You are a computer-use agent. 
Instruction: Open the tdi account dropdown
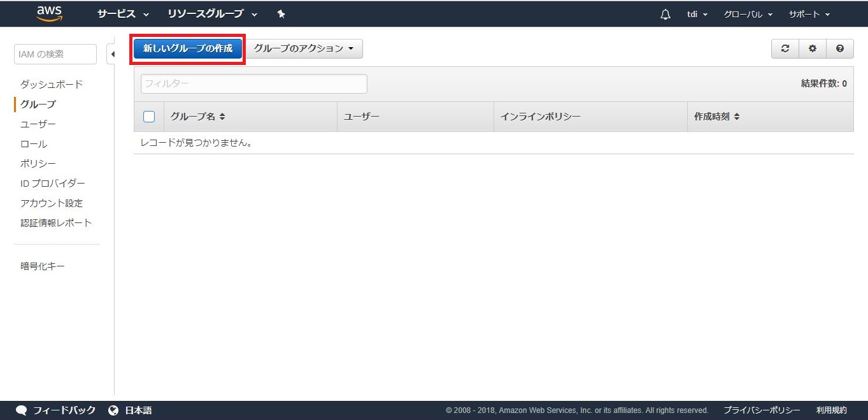[x=697, y=14]
